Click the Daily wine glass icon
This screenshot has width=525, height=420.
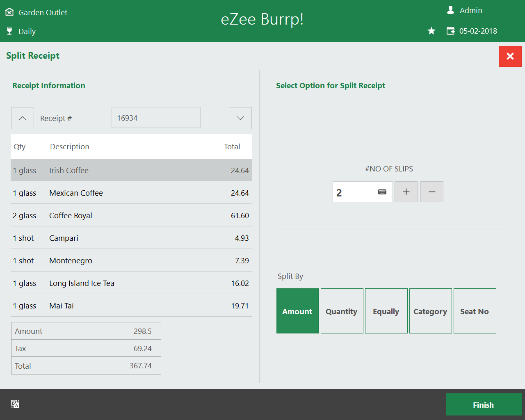[9, 31]
